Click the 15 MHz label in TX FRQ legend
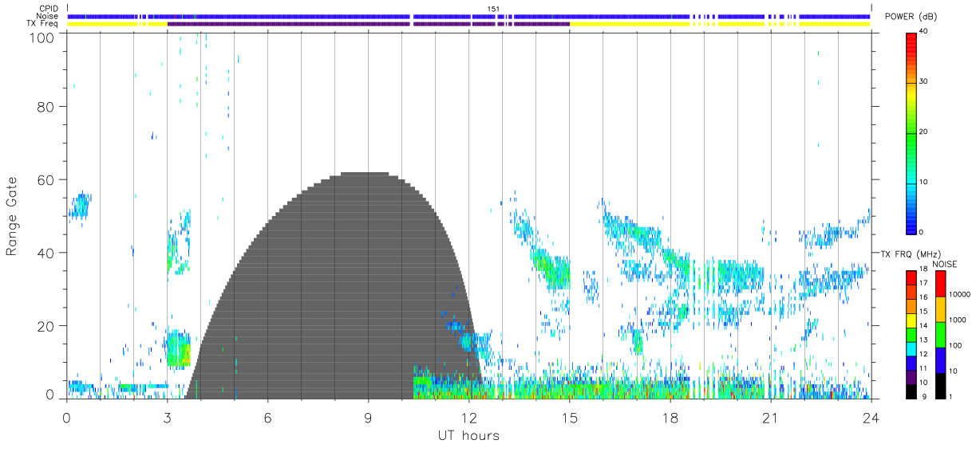Image resolution: width=980 pixels, height=452 pixels. tap(923, 312)
